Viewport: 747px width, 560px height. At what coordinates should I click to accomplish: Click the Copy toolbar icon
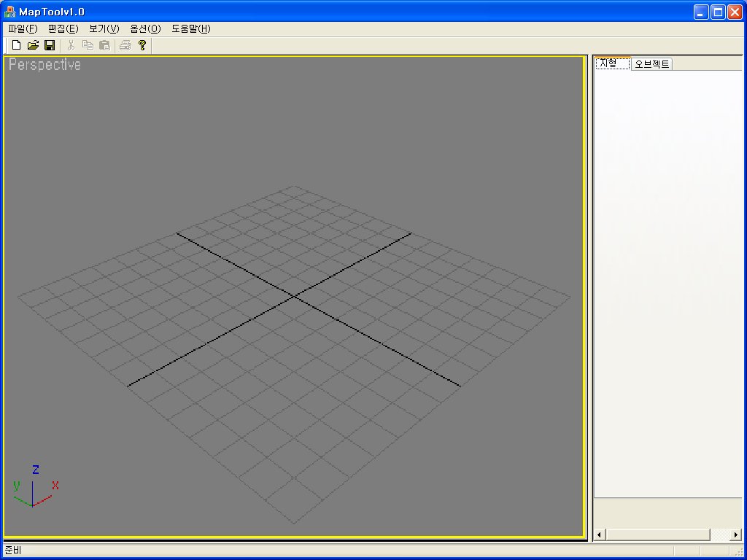pyautogui.click(x=88, y=45)
